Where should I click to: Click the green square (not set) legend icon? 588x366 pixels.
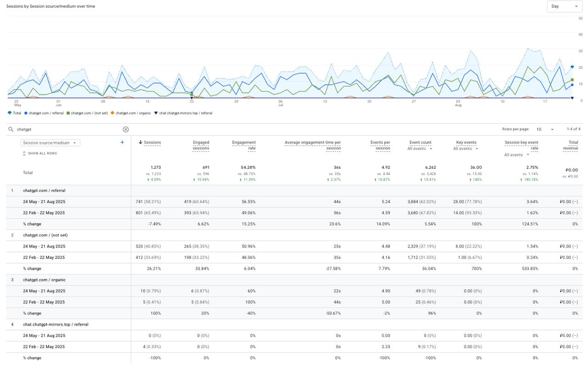(68, 113)
